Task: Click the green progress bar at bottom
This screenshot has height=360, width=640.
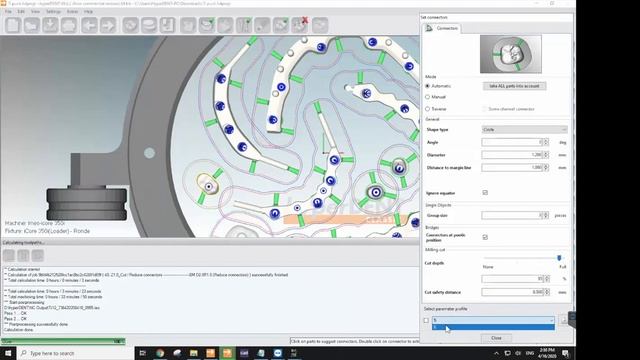Action: (63, 341)
